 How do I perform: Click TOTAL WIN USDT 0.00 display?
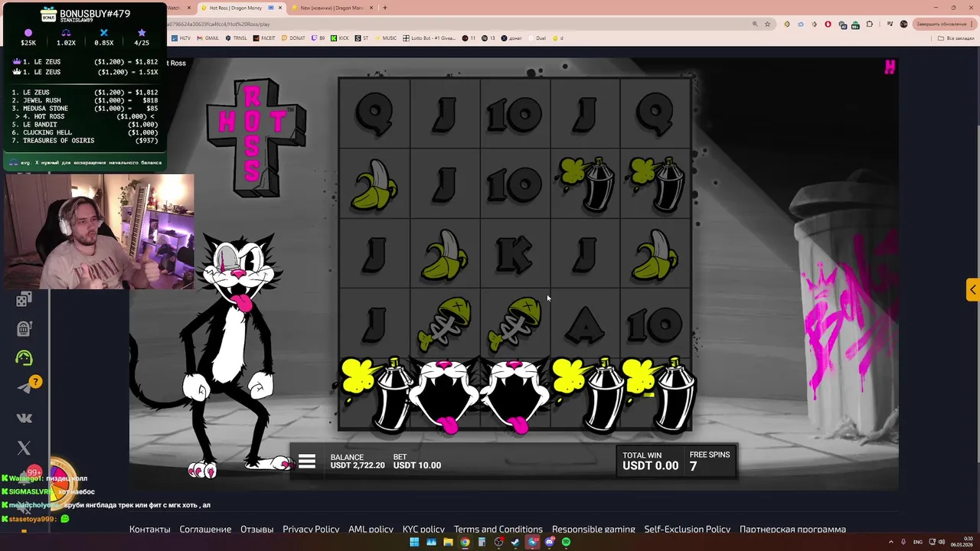(x=650, y=461)
